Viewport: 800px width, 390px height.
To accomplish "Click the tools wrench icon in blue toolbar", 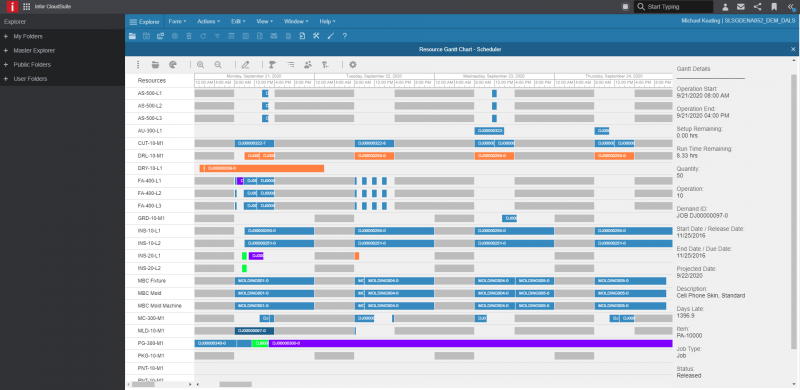I will tap(316, 36).
